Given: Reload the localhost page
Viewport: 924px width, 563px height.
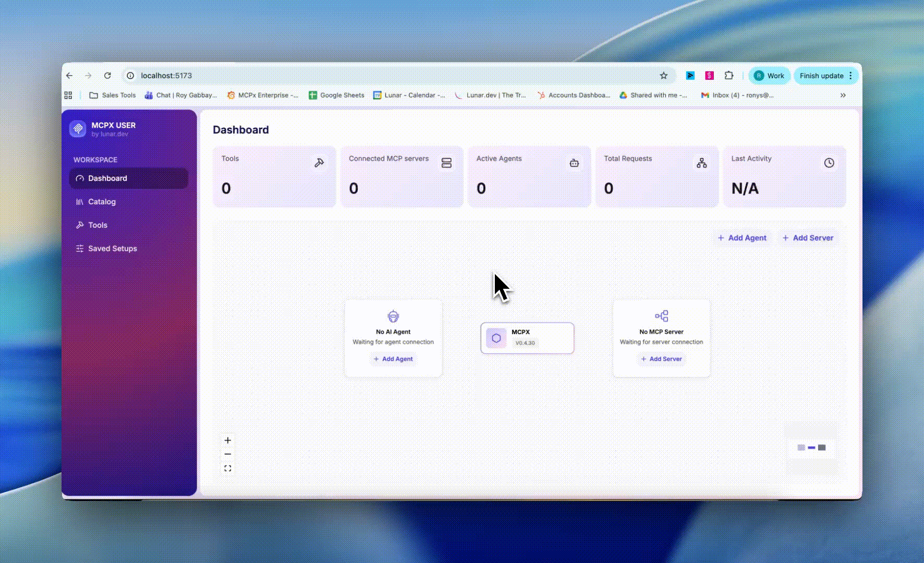Looking at the screenshot, I should (107, 76).
